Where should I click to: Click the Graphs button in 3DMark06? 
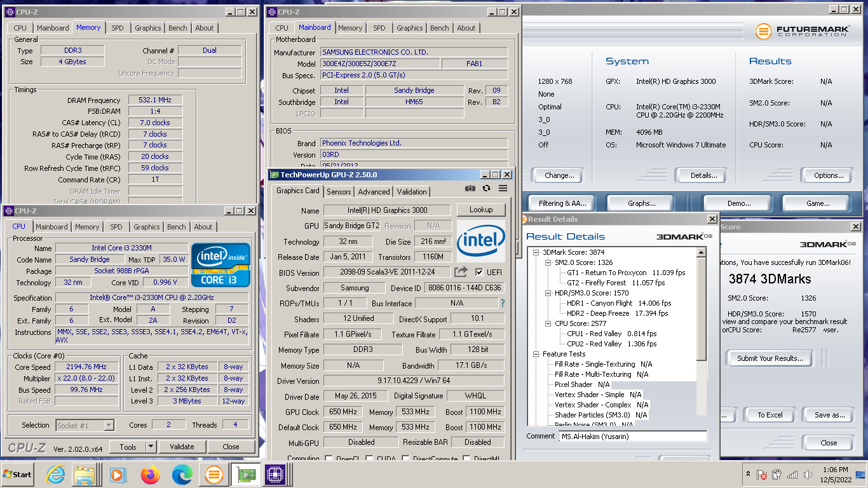point(641,203)
